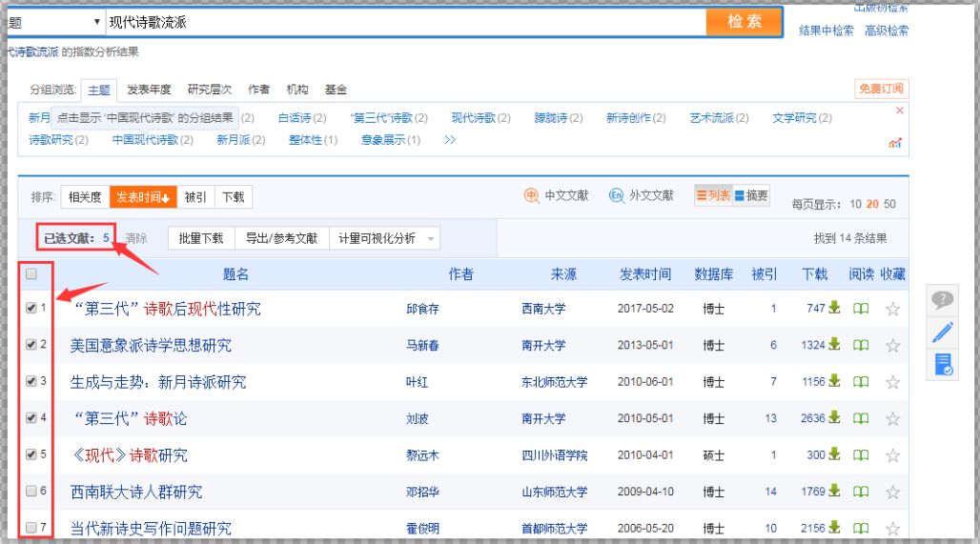Click the 免费订阅 button
980x544 pixels.
(x=881, y=89)
